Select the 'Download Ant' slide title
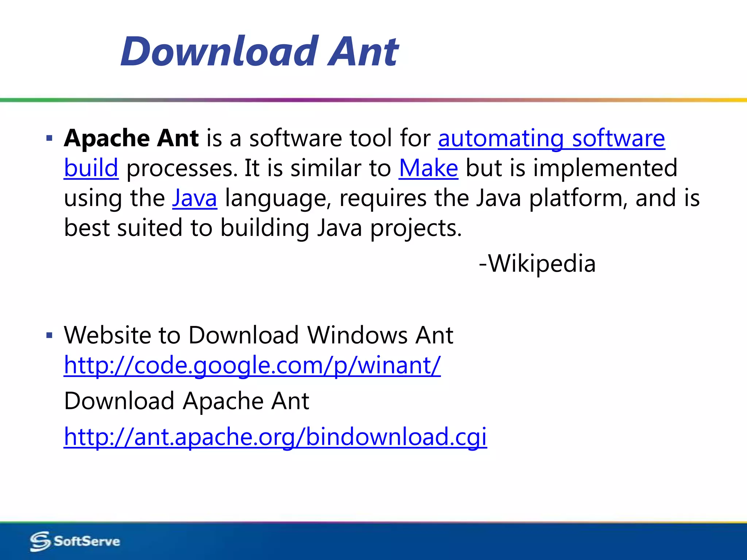 pos(260,51)
